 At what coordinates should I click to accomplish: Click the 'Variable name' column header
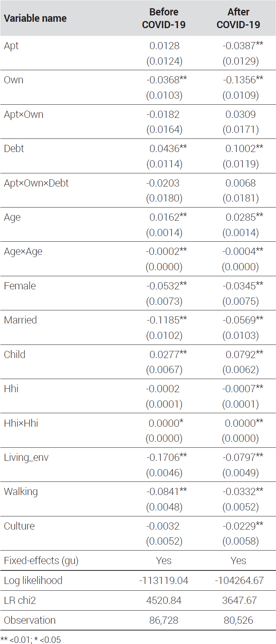[x=35, y=18]
